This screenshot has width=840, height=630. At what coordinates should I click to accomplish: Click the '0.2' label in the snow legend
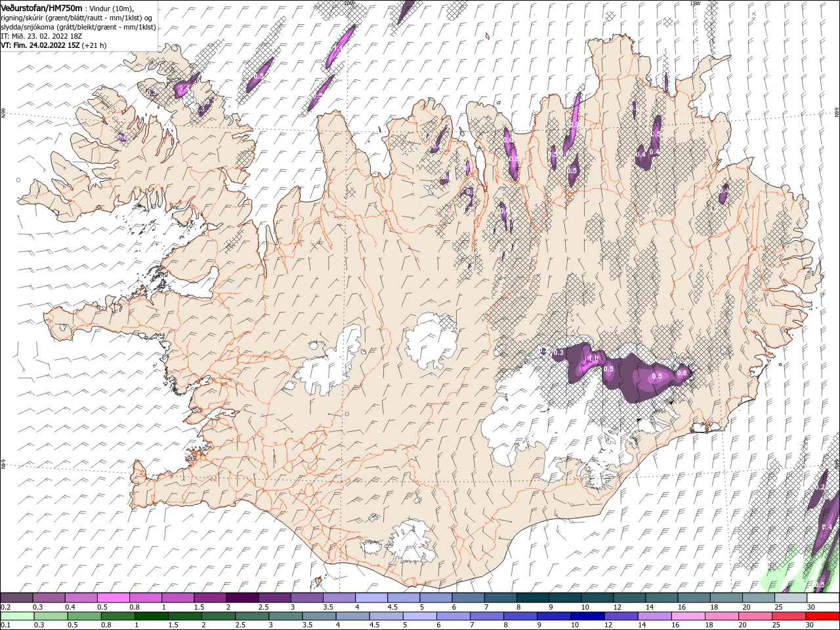(5, 607)
